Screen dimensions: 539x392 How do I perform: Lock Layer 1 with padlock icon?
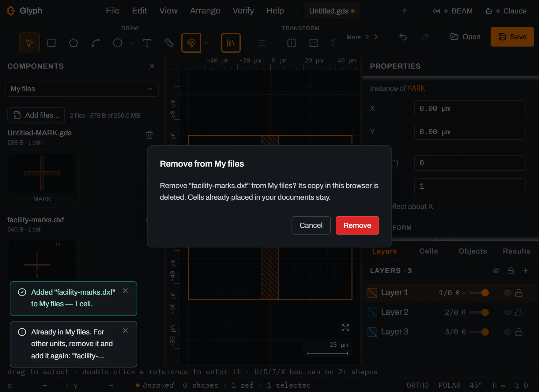pos(519,293)
